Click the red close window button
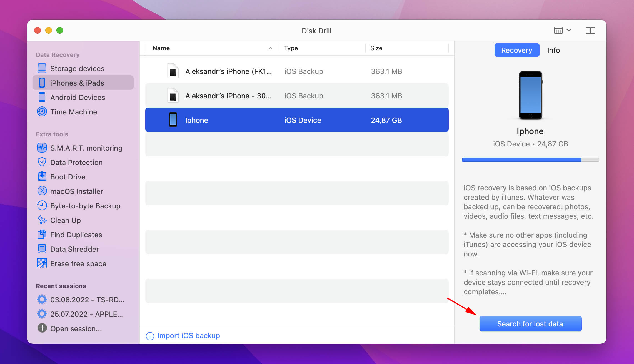This screenshot has width=634, height=364. [38, 30]
